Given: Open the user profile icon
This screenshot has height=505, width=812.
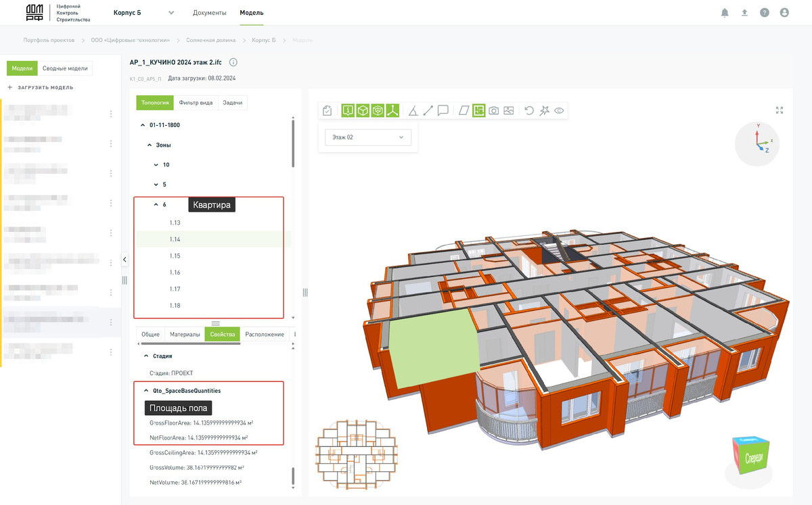Looking at the screenshot, I should pyautogui.click(x=784, y=13).
